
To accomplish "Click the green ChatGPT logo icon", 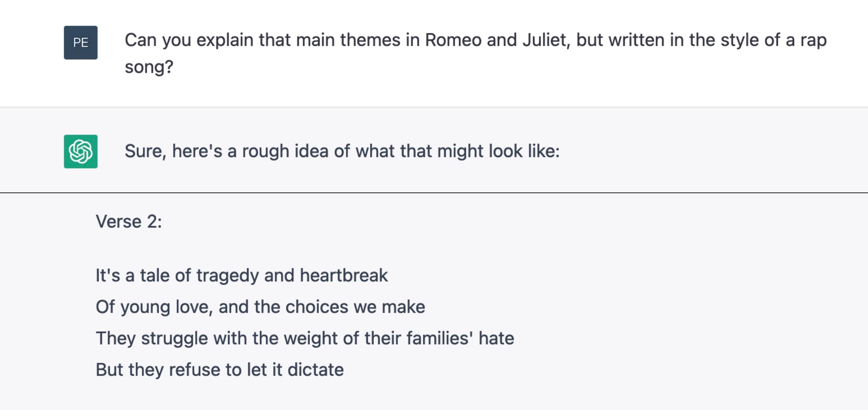I will (x=80, y=151).
